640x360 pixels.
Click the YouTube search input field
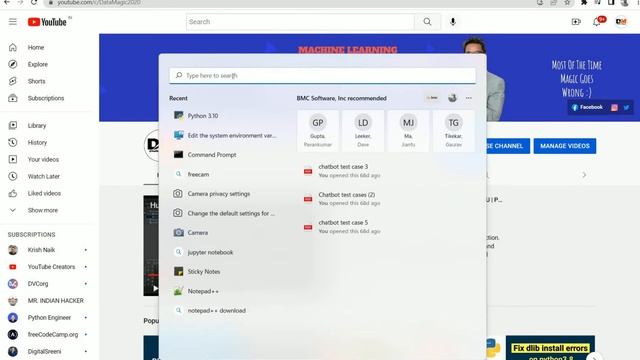coord(300,22)
